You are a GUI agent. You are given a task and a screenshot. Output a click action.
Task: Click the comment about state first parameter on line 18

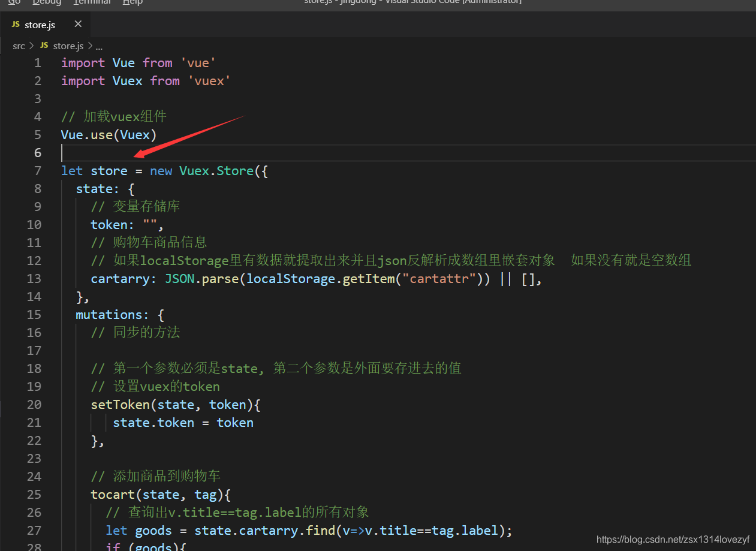(276, 369)
